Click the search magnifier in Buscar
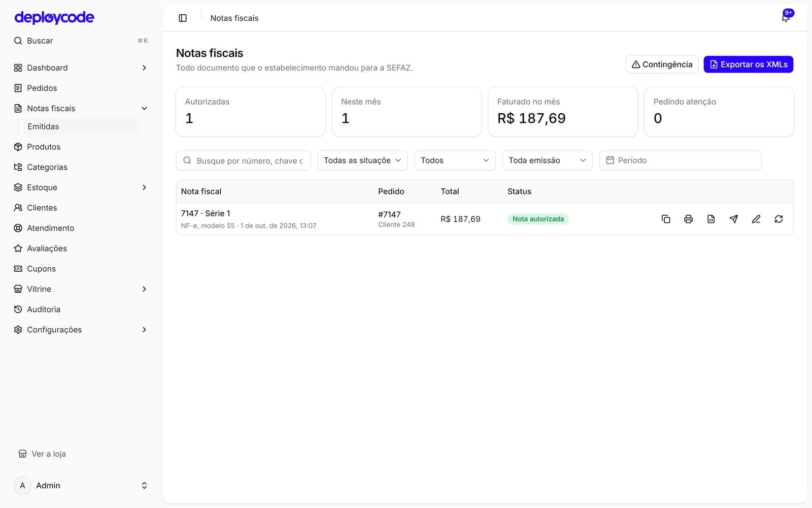The height and width of the screenshot is (508, 812). pos(18,41)
